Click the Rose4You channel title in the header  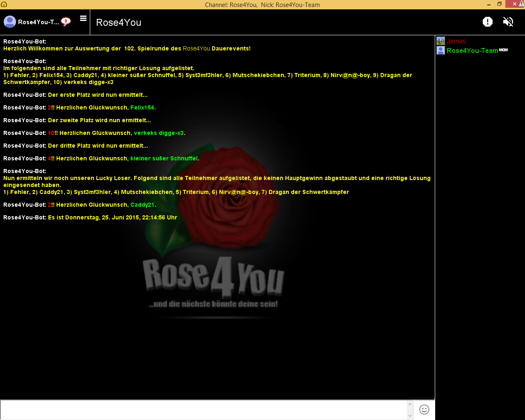pos(119,23)
